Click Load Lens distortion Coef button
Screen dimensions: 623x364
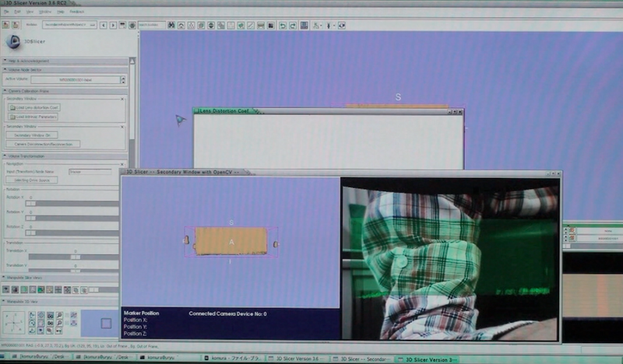point(34,107)
